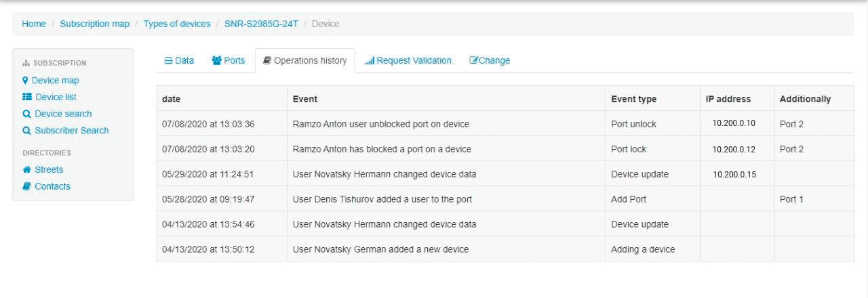Click the Streets home icon
The width and height of the screenshot is (868, 298).
coord(27,170)
